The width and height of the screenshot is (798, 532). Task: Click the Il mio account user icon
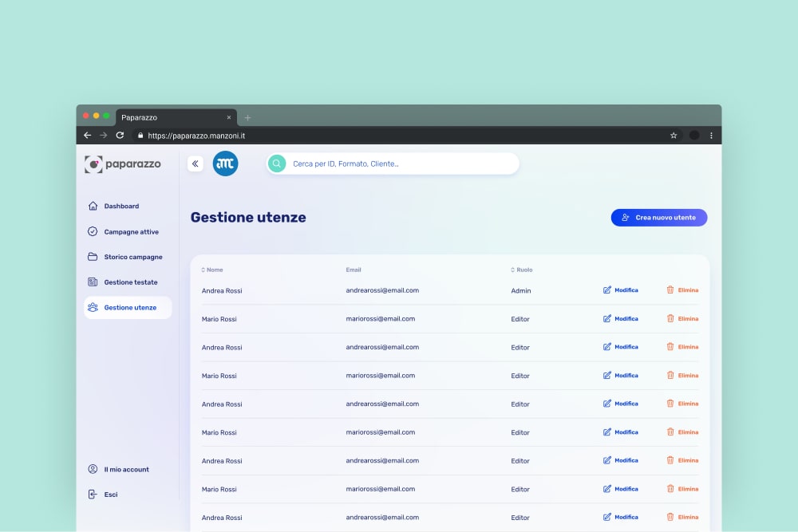pos(93,470)
